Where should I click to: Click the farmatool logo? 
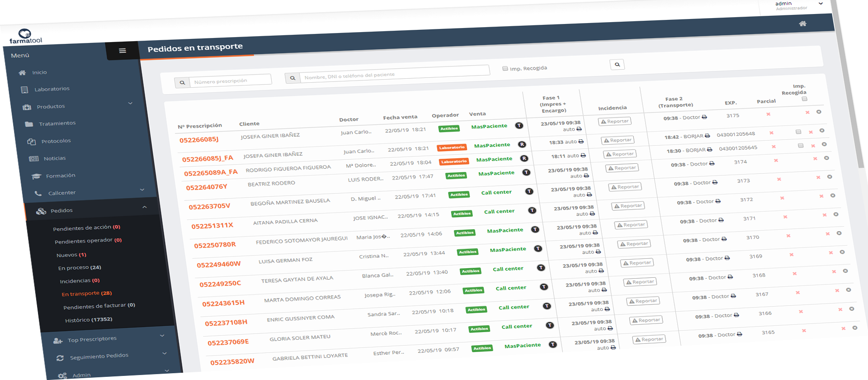click(25, 37)
